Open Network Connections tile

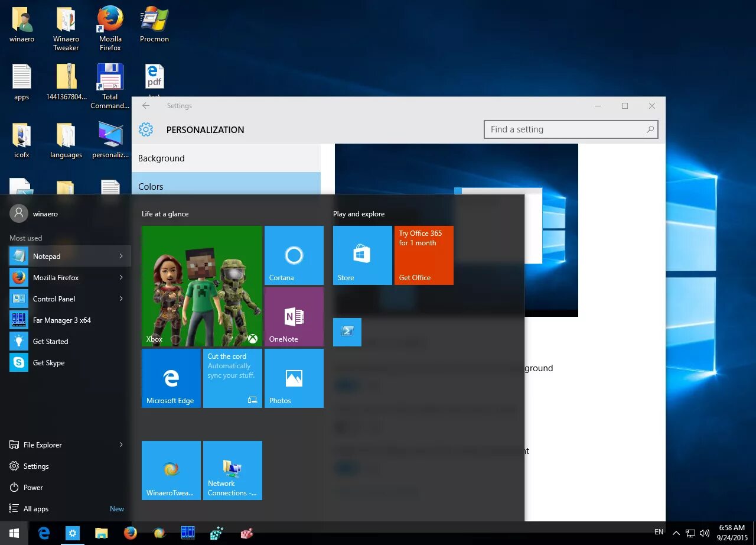point(233,471)
